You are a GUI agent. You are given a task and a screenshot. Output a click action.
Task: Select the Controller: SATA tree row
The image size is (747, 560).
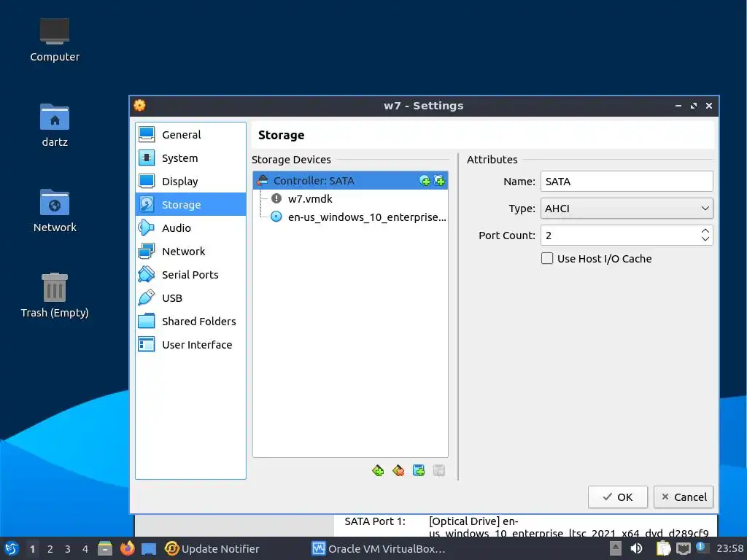(x=350, y=181)
